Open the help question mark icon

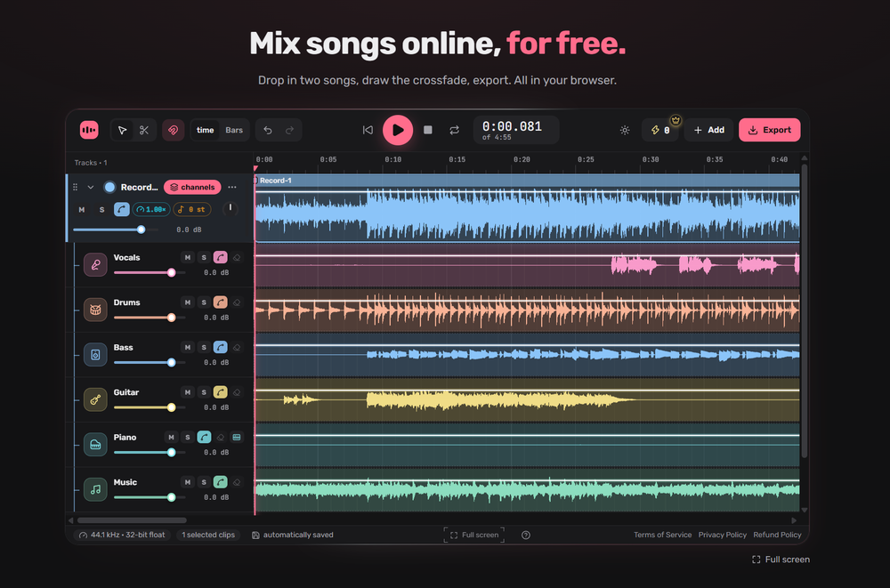pos(526,535)
